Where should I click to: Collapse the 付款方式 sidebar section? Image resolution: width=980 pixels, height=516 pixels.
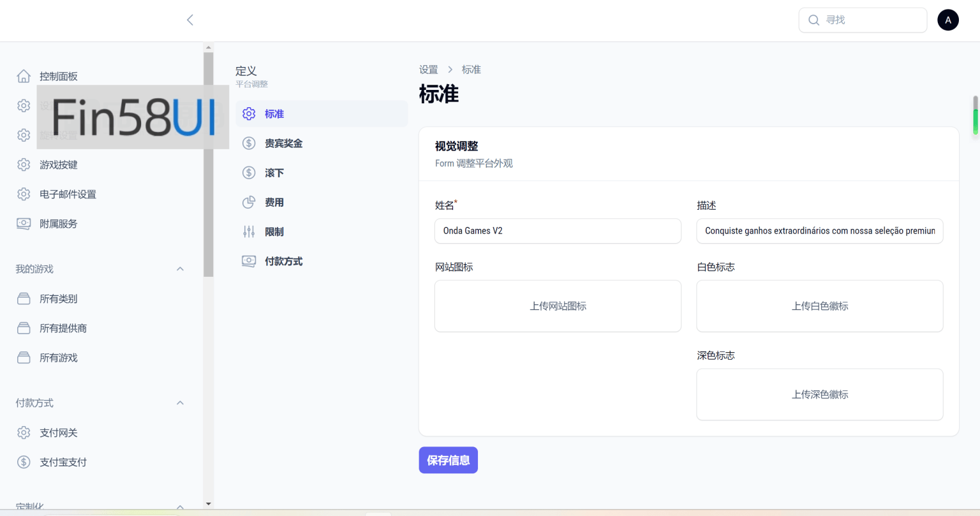[x=180, y=403]
